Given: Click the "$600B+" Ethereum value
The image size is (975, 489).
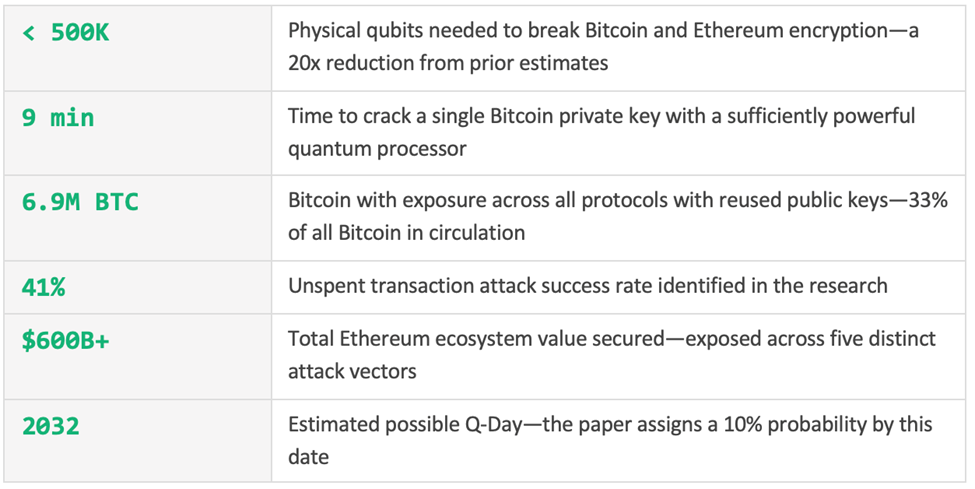Looking at the screenshot, I should 66,341.
